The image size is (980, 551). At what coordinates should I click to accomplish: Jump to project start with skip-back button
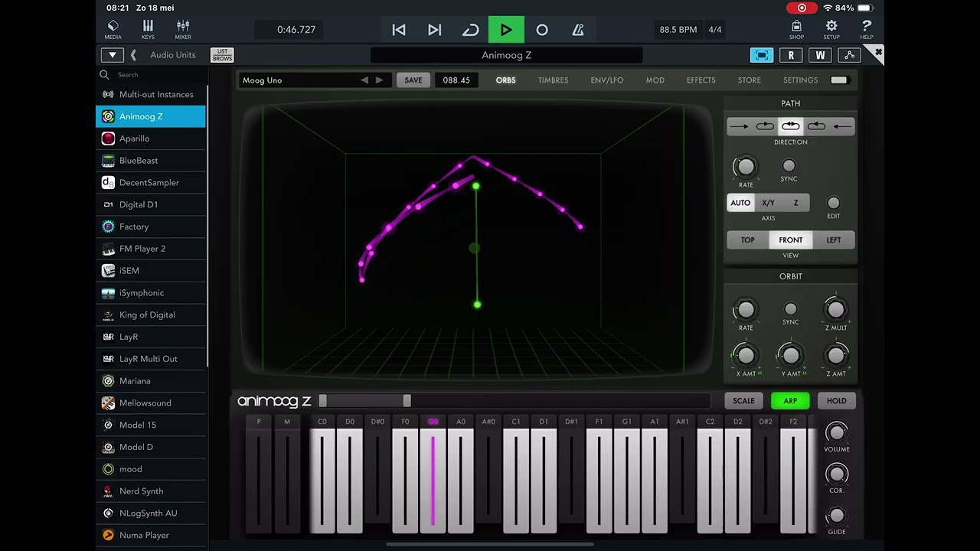coord(399,30)
